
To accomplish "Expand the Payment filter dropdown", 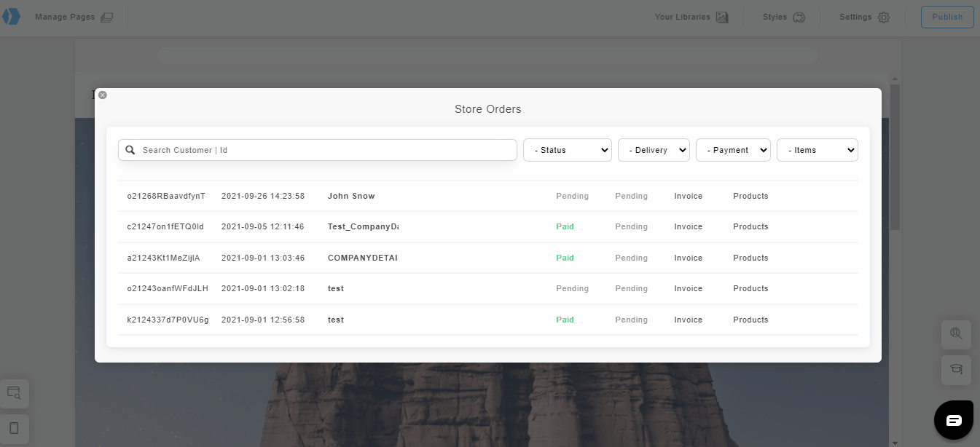I will click(x=733, y=150).
